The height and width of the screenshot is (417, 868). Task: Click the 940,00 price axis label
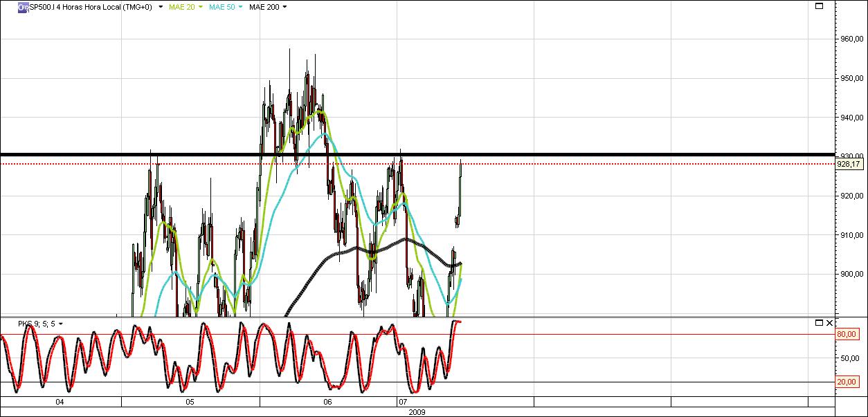pyautogui.click(x=851, y=118)
